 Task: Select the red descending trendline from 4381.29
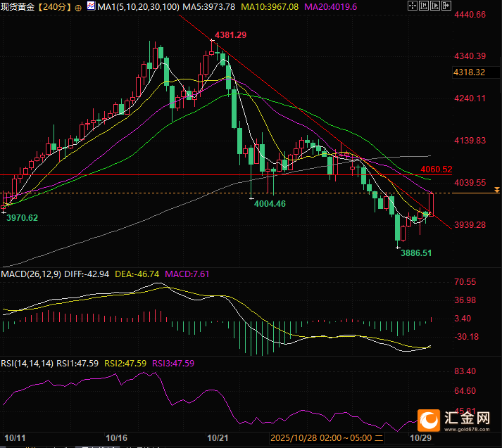(315, 122)
